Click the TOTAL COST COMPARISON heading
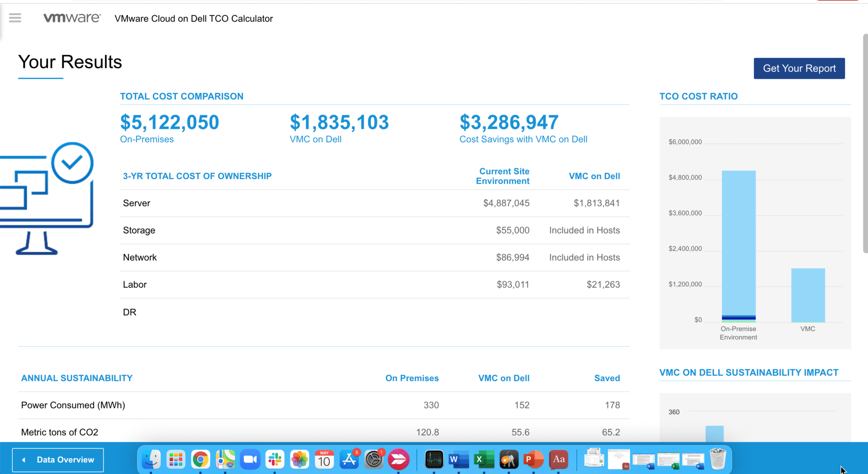The width and height of the screenshot is (868, 474). tap(182, 97)
